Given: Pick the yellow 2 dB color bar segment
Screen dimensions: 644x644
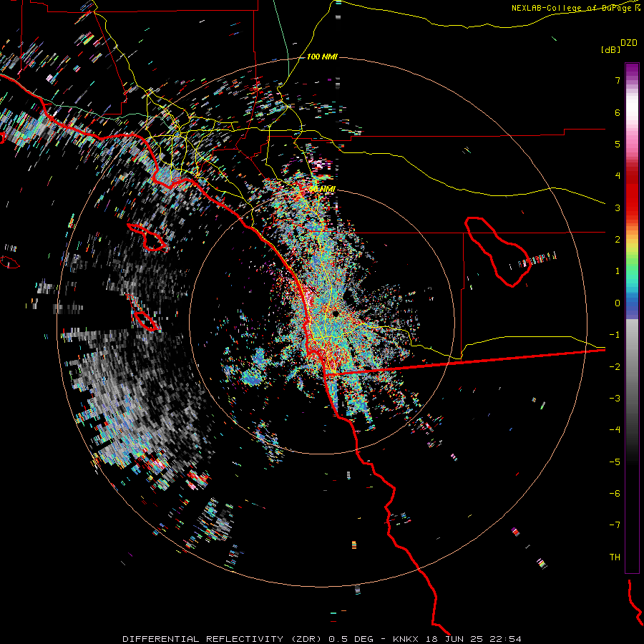Looking at the screenshot, I should 632,243.
